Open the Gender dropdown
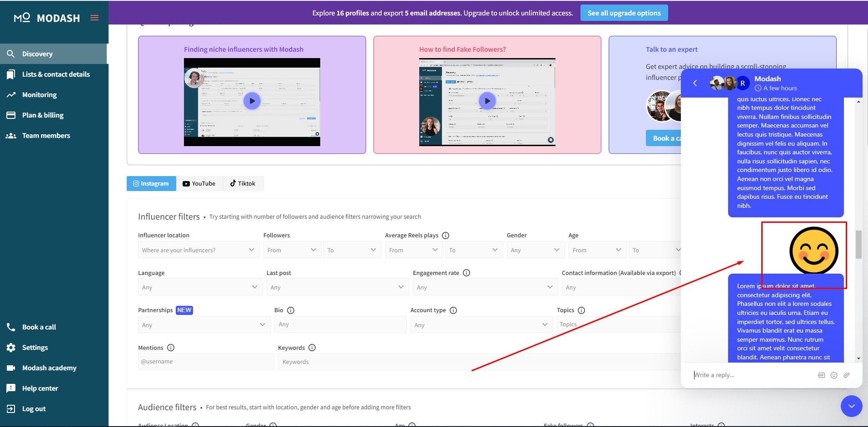This screenshot has height=427, width=868. (536, 250)
